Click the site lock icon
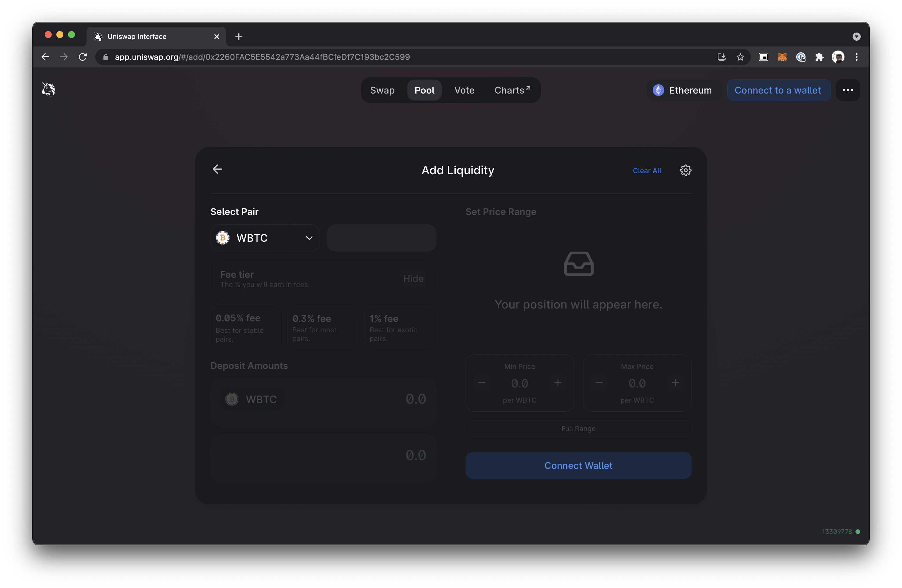Screen dimensions: 902x588 pos(106,57)
